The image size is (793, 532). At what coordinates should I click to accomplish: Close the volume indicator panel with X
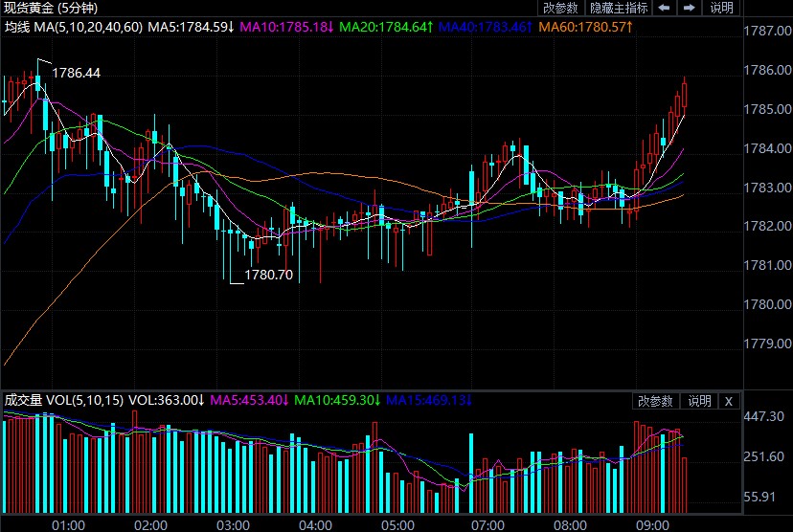[728, 401]
